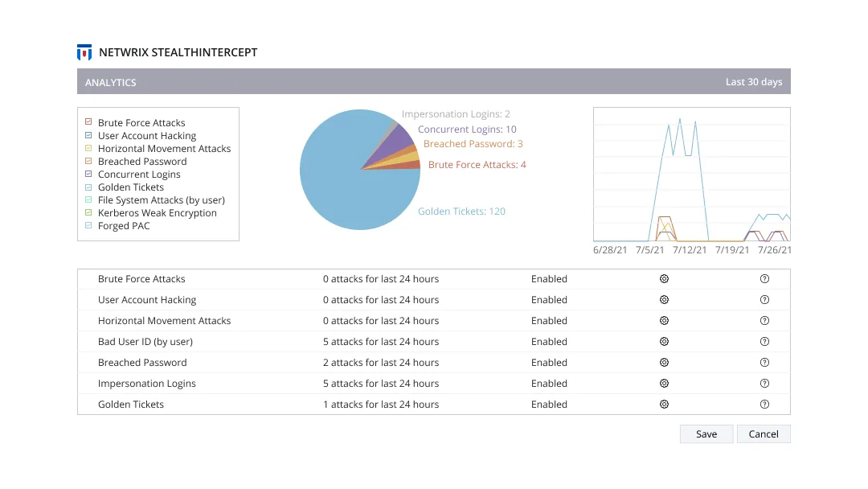
Task: Open settings gear for Golden Tickets row
Action: (665, 405)
